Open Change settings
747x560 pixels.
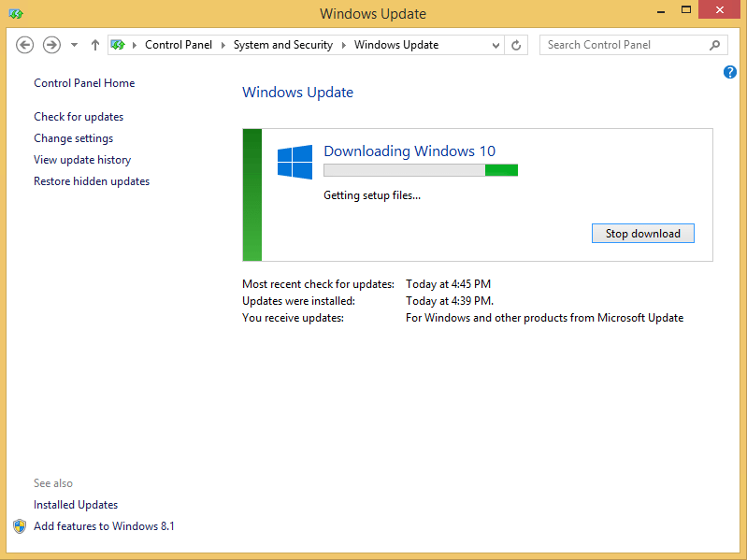pyautogui.click(x=73, y=138)
